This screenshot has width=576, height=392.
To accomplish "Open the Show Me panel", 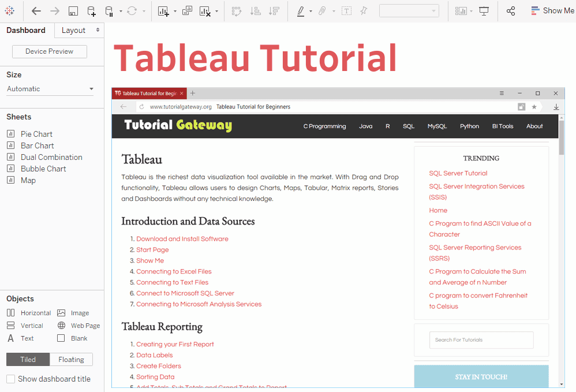I will tap(552, 10).
